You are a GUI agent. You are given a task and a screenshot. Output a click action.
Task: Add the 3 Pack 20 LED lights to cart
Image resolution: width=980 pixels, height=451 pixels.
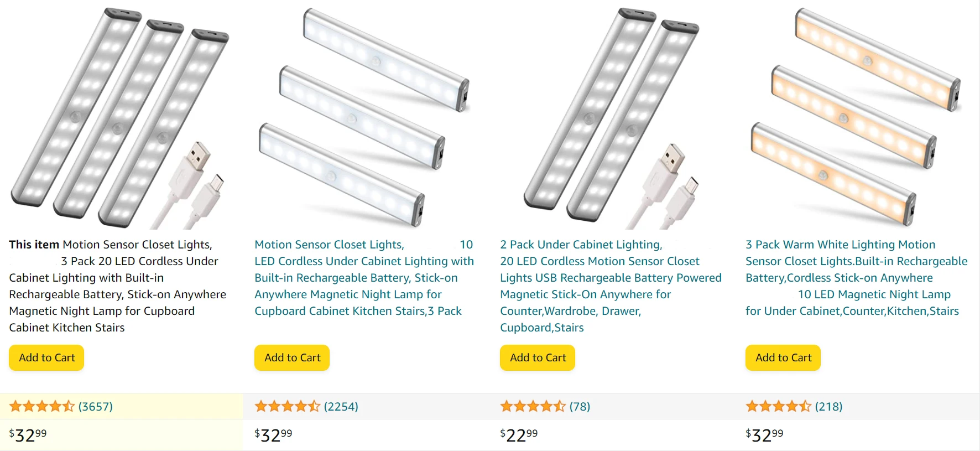point(46,357)
